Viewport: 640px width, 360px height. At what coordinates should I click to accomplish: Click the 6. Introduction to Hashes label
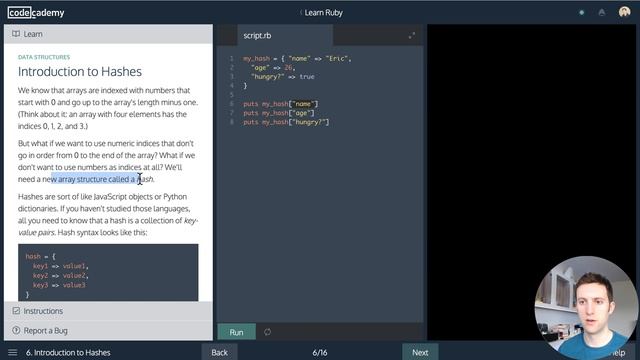point(68,352)
